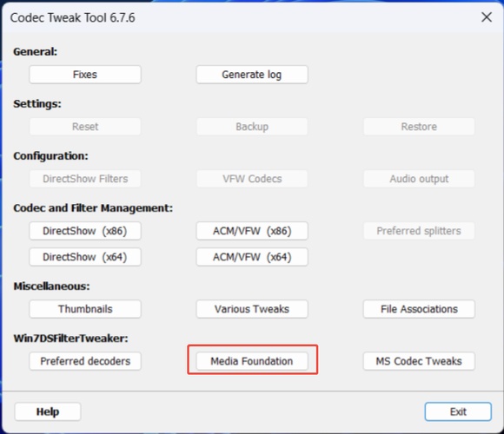Click the Codec Tweak Tool 6.7.6 title
Screen dimensions: 504x434
(x=73, y=17)
